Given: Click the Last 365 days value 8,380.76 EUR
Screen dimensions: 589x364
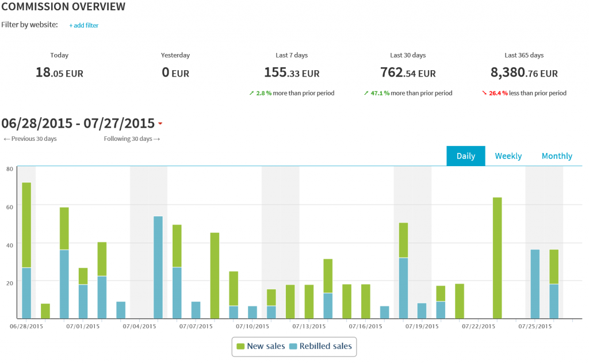Looking at the screenshot, I should tap(524, 72).
